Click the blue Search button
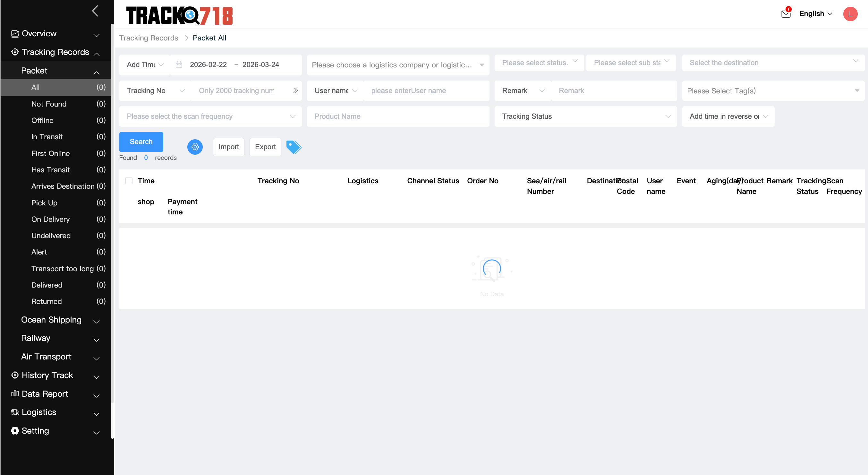Image resolution: width=868 pixels, height=475 pixels. pos(141,142)
